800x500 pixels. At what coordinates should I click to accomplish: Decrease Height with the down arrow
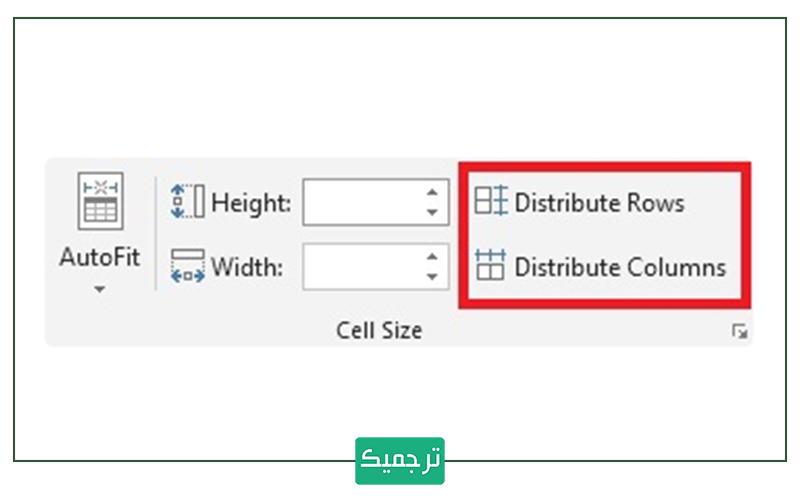click(x=432, y=213)
